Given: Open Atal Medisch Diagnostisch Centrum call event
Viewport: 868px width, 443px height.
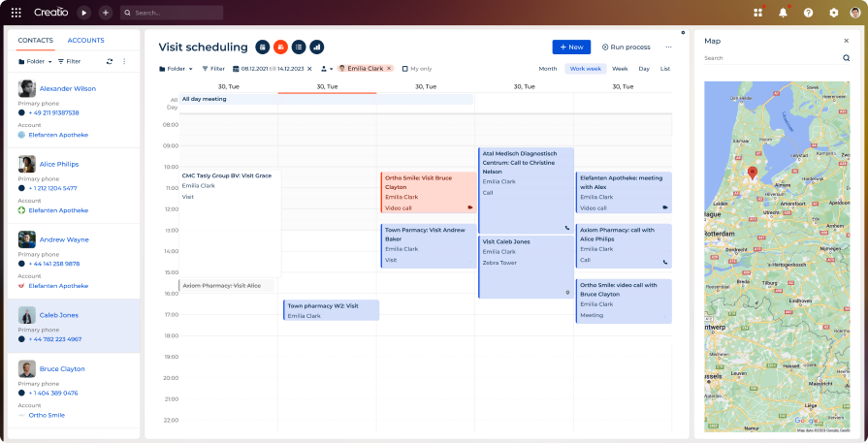Looking at the screenshot, I should (x=526, y=191).
